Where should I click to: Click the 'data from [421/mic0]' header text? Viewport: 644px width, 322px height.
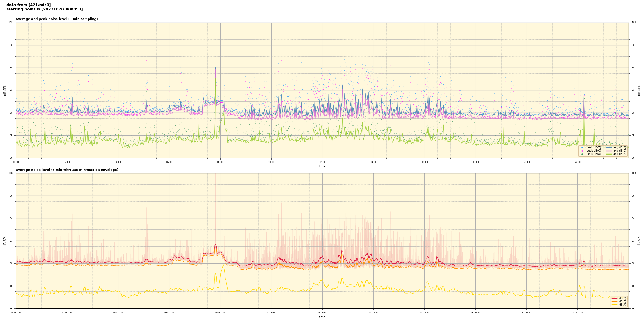tap(28, 5)
